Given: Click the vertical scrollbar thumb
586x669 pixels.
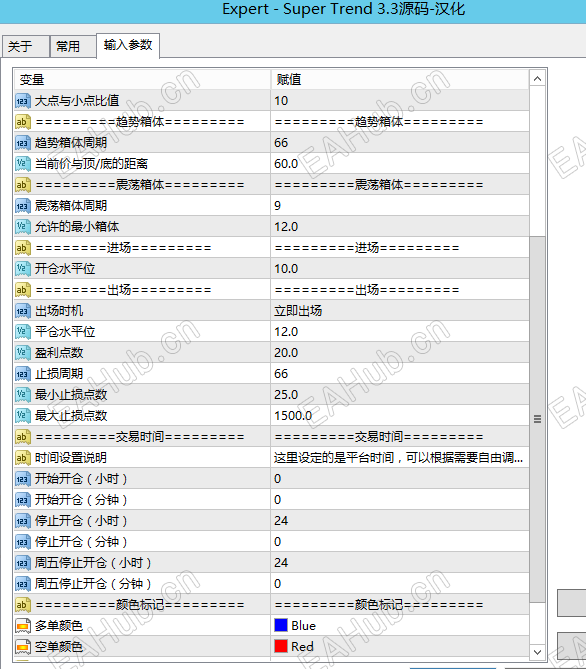Looking at the screenshot, I should (538, 419).
